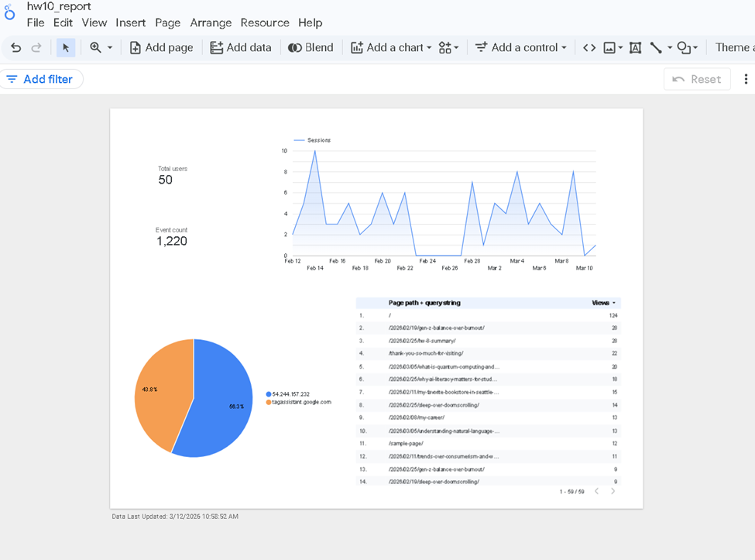Open the zoom level dropdown
Viewport: 755px width, 560px height.
[101, 48]
